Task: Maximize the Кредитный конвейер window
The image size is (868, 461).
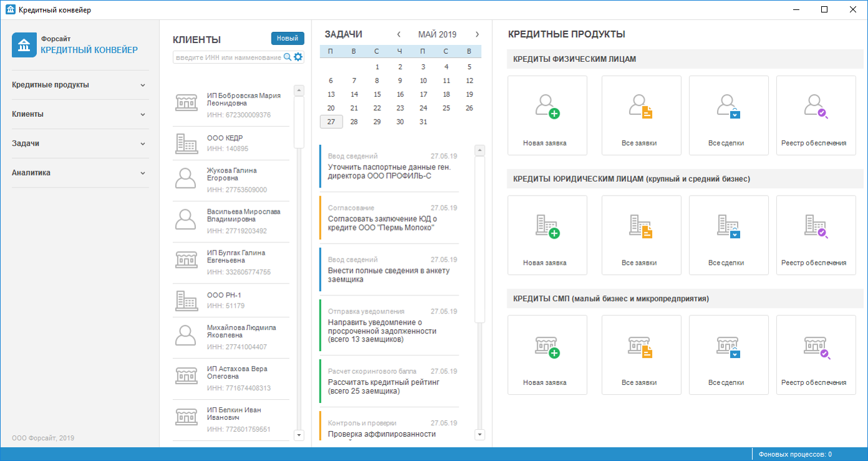Action: pos(824,9)
